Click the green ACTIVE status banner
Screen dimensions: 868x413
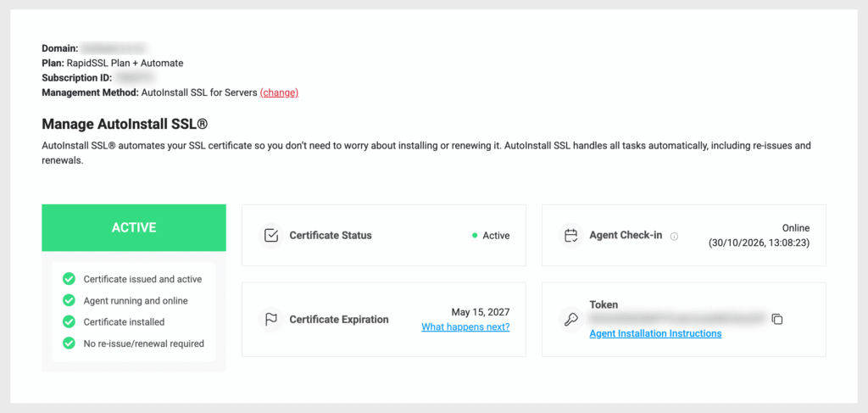coord(134,227)
